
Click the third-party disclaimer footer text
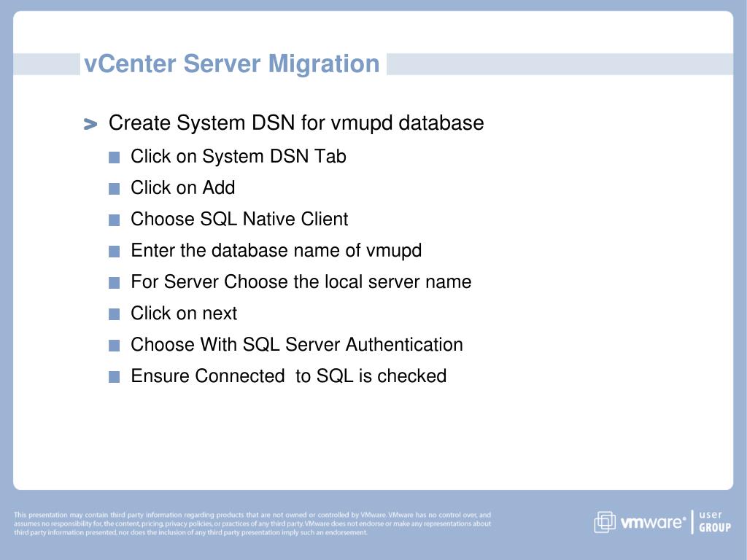click(x=252, y=524)
